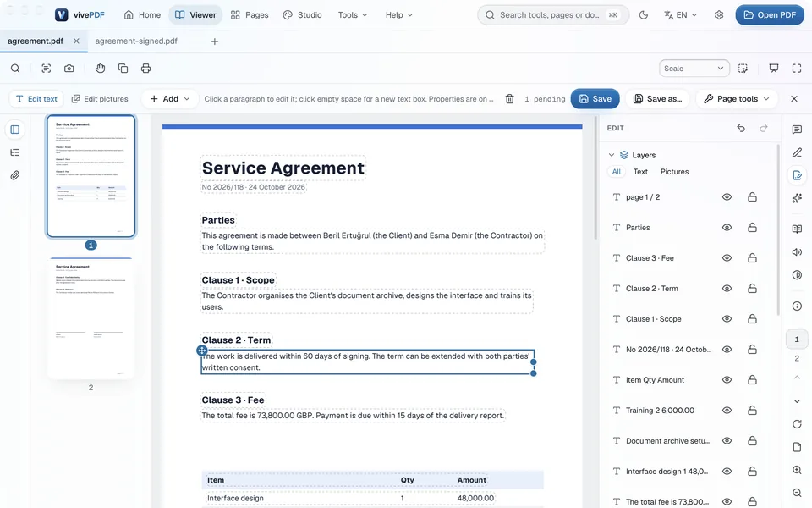This screenshot has height=508, width=812.
Task: Go to the Home tab
Action: (x=142, y=15)
